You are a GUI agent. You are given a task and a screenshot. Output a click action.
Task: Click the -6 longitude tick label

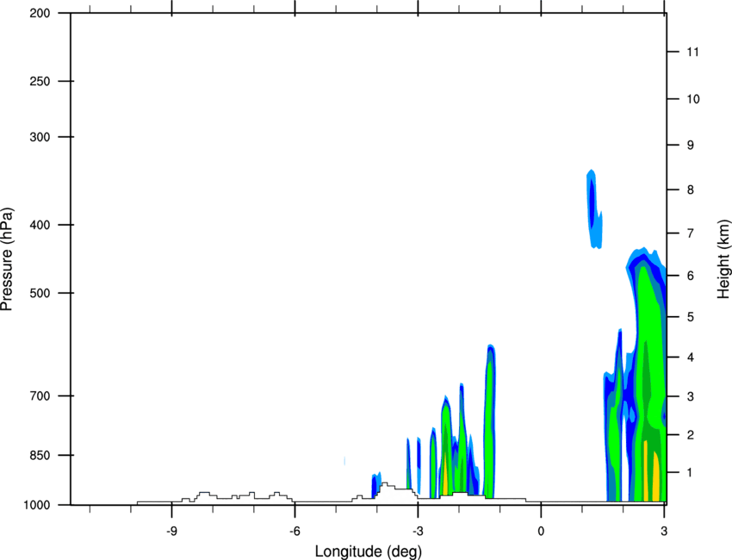tap(295, 532)
